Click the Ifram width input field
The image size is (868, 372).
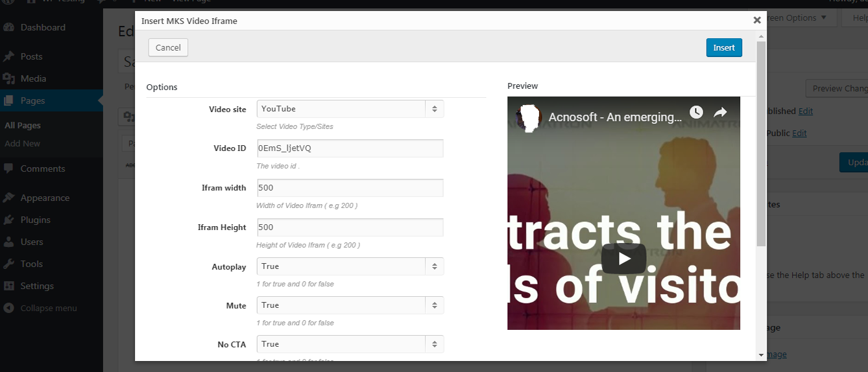[350, 188]
